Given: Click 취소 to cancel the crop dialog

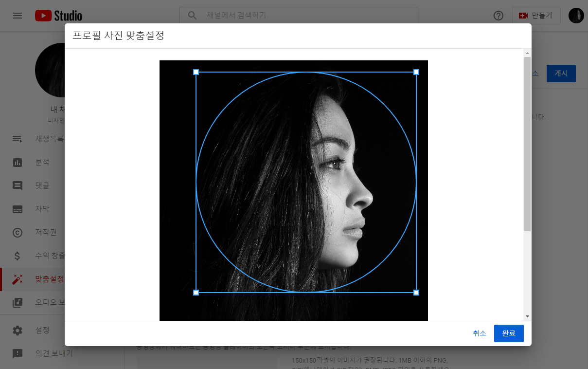Looking at the screenshot, I should coord(480,333).
